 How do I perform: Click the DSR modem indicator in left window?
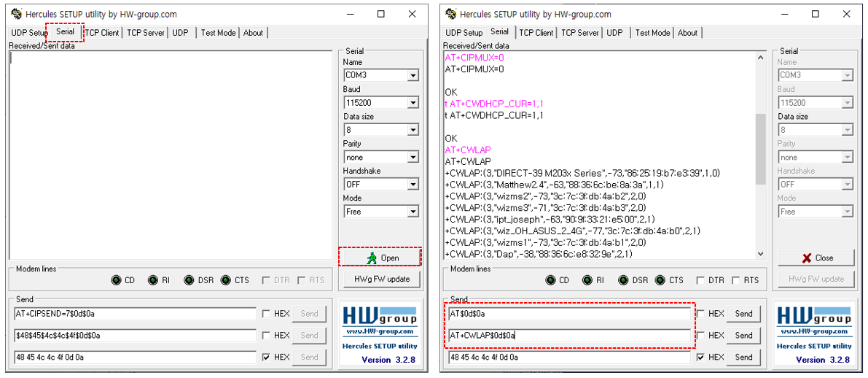pos(189,280)
